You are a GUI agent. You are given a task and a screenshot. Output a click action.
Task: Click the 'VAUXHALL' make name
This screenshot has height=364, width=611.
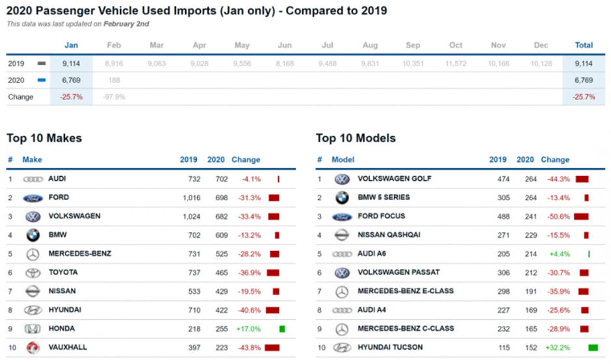tap(68, 347)
